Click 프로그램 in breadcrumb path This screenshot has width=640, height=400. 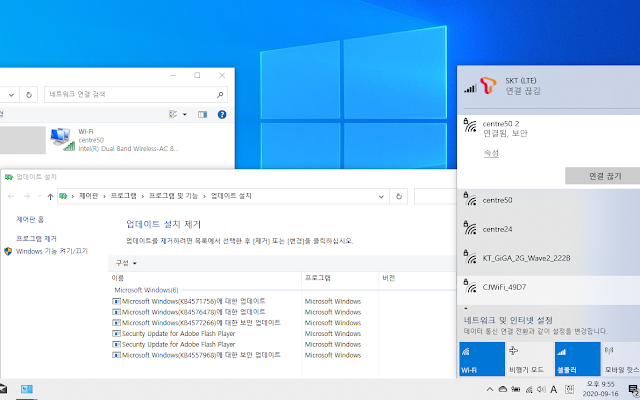click(124, 196)
